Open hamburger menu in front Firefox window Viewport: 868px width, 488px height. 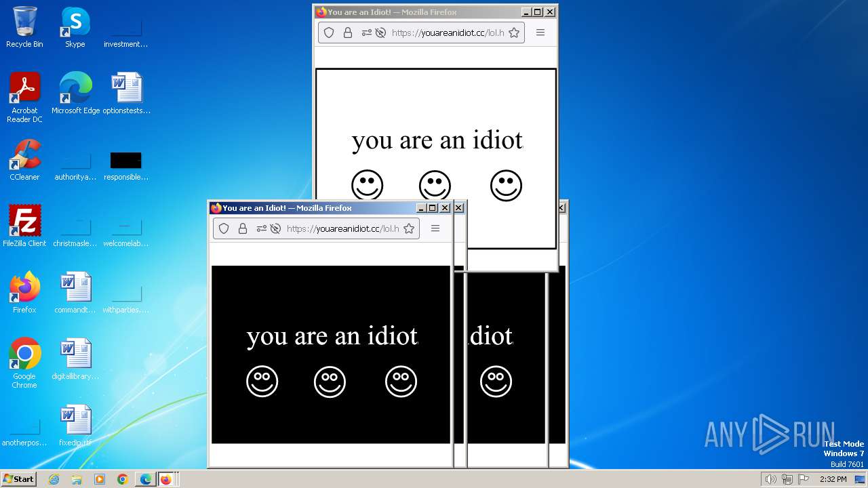(x=435, y=228)
